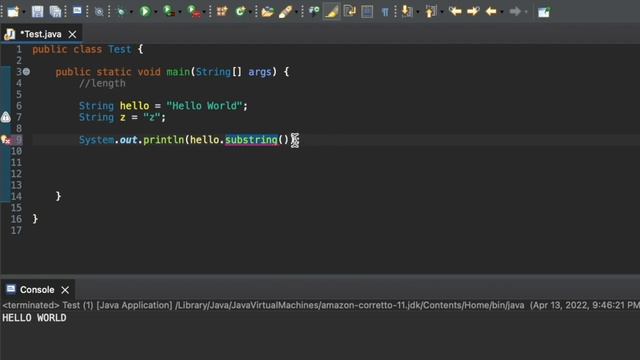640x360 pixels.
Task: Click line number 12 in the gutter
Action: click(x=16, y=174)
